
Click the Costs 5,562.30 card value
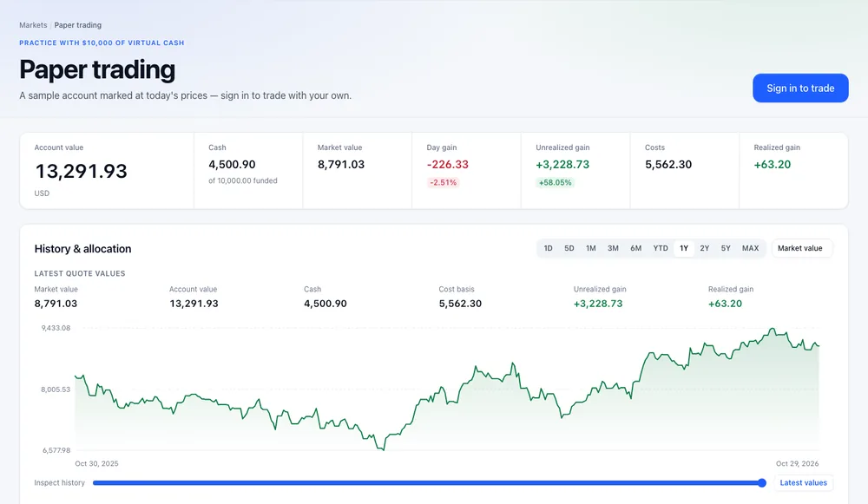coord(668,164)
